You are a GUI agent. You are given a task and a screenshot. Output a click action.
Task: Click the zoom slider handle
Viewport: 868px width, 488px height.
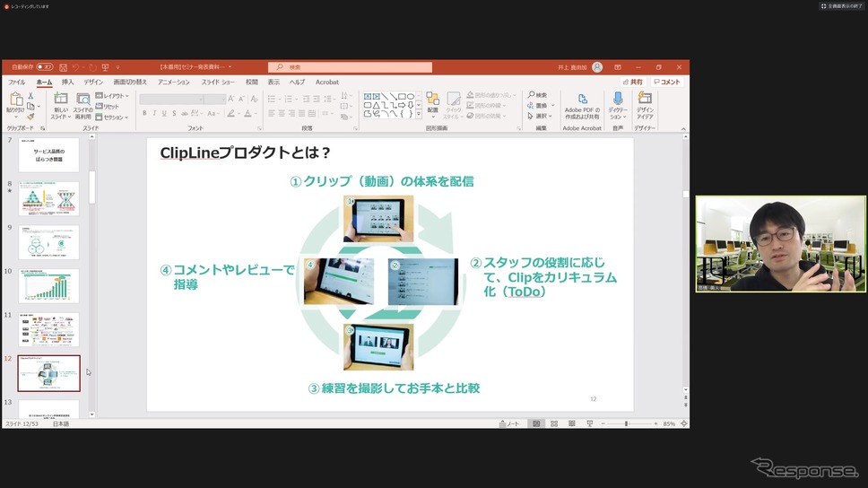(626, 423)
